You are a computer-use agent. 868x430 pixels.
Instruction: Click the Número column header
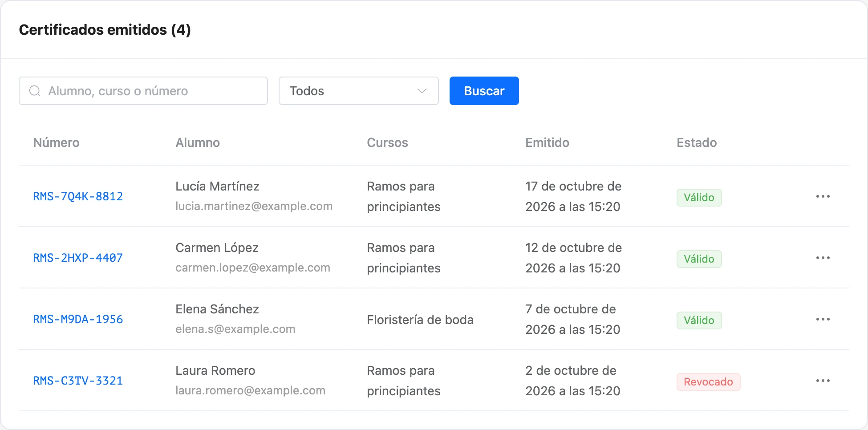pyautogui.click(x=56, y=142)
